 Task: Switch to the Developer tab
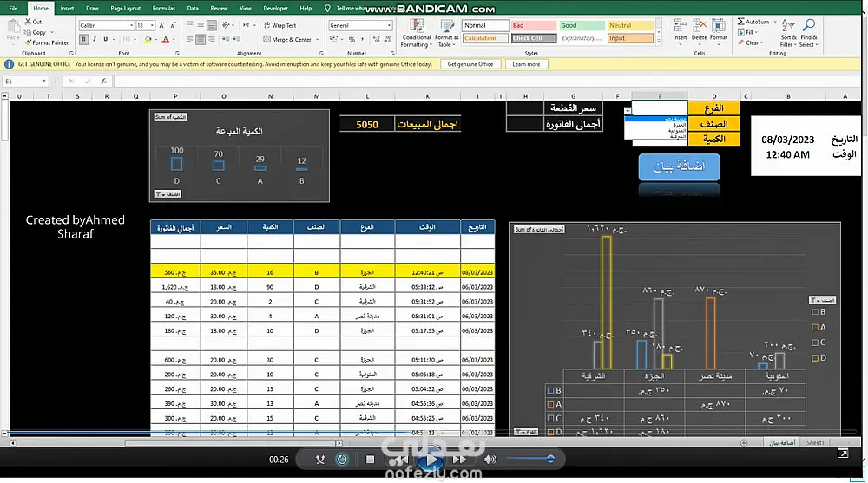click(x=275, y=9)
